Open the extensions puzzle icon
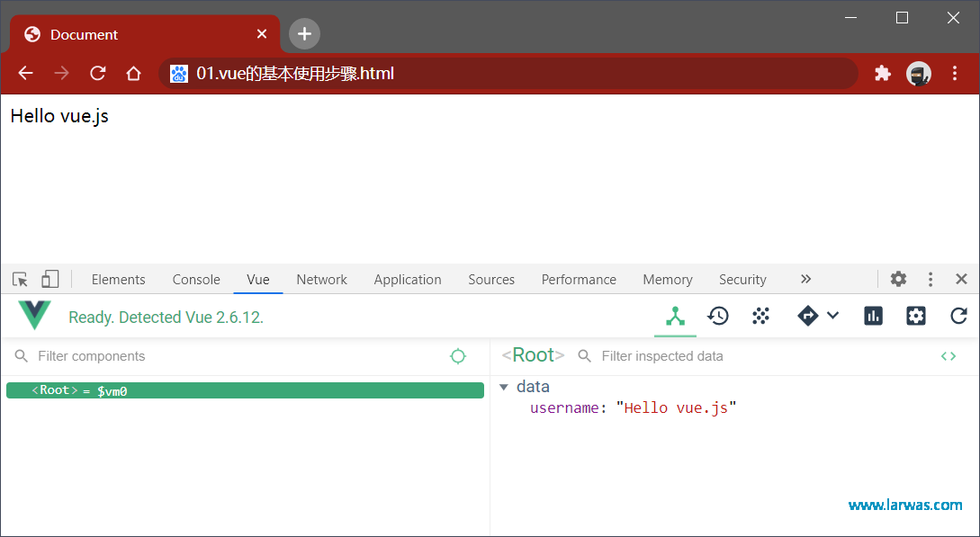The height and width of the screenshot is (537, 980). (x=883, y=73)
